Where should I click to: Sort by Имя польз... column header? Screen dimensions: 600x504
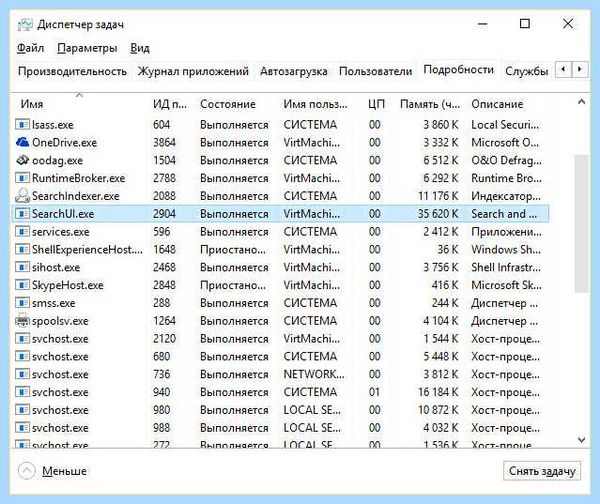[x=315, y=104]
